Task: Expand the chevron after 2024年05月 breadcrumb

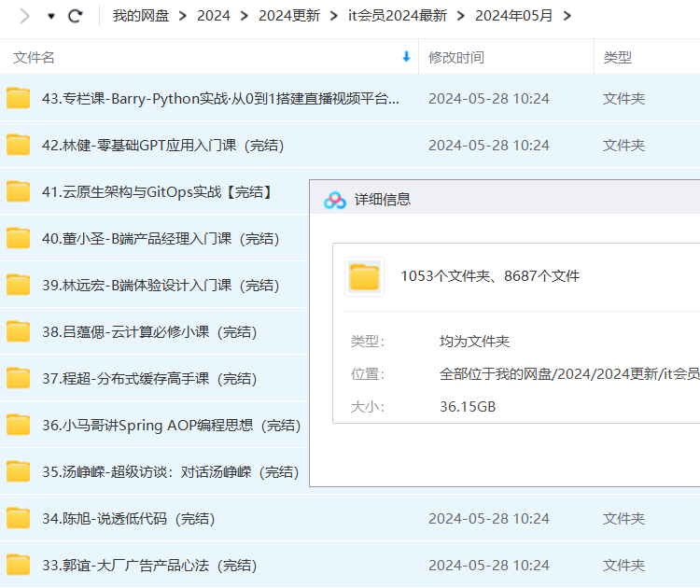Action: coord(567,16)
